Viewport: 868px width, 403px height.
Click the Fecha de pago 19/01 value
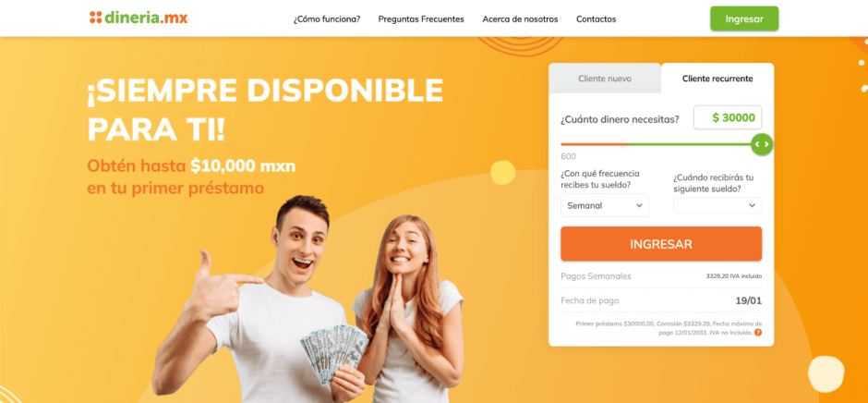click(749, 301)
